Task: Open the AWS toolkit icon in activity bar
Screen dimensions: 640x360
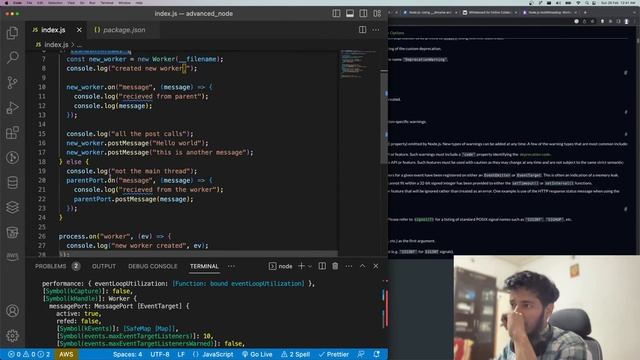Action: click(x=12, y=256)
